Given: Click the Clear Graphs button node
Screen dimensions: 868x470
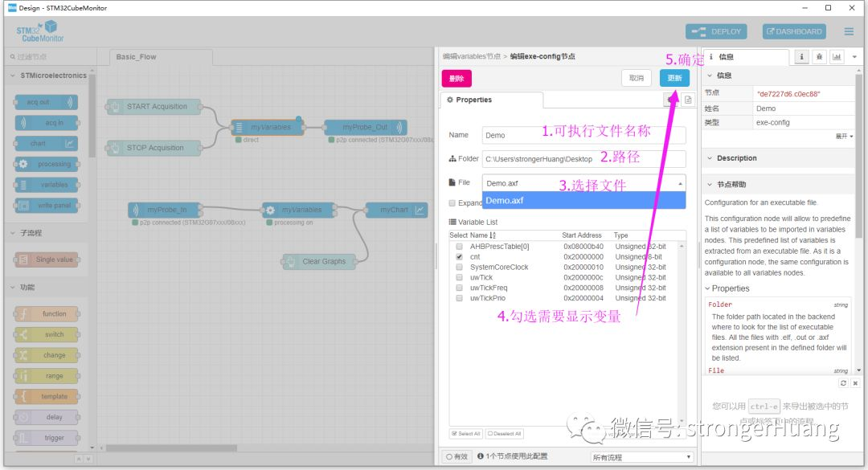Looking at the screenshot, I should tap(318, 261).
